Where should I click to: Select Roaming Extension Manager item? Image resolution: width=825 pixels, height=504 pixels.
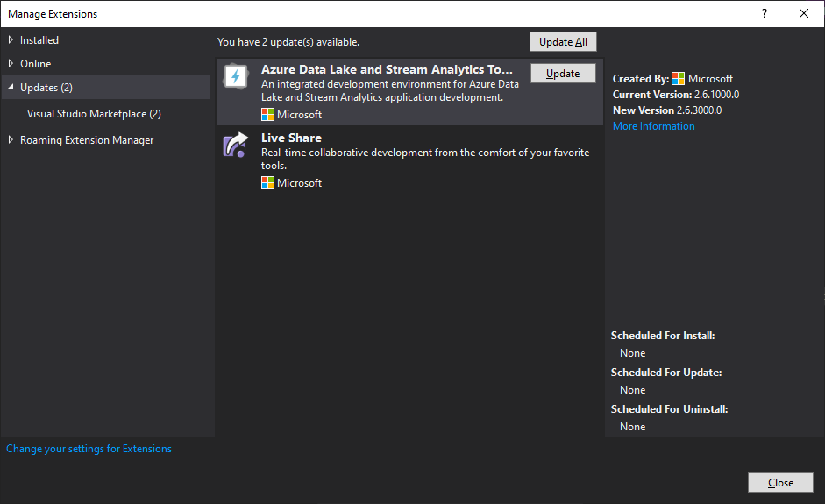[87, 140]
